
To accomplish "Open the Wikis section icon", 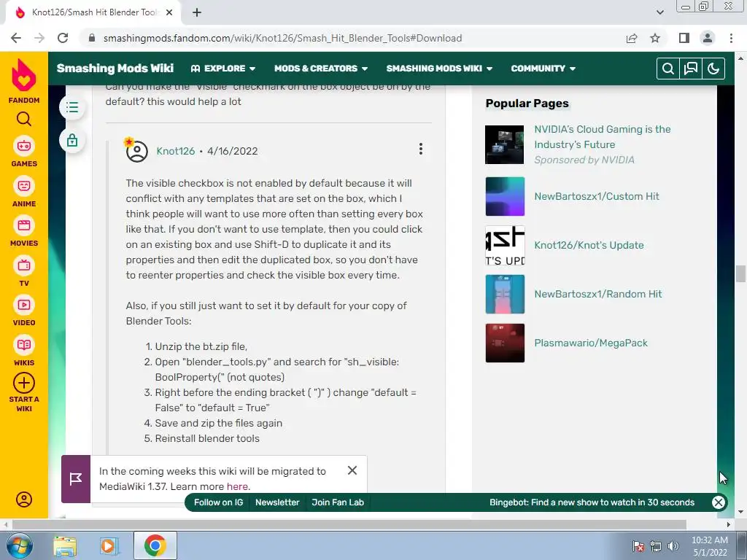I will (x=24, y=345).
